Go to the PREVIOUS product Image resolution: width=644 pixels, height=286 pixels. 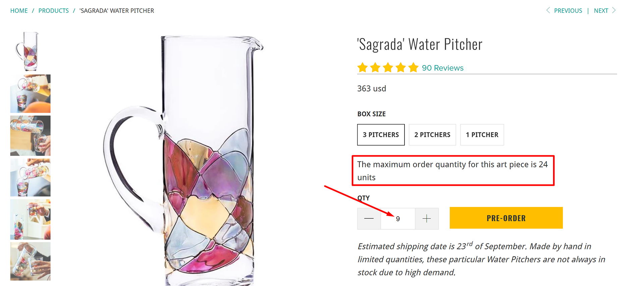(568, 11)
